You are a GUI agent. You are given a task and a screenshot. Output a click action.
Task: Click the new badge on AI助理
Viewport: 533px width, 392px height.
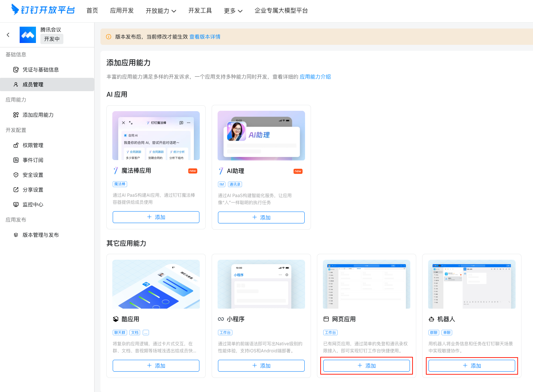click(298, 171)
